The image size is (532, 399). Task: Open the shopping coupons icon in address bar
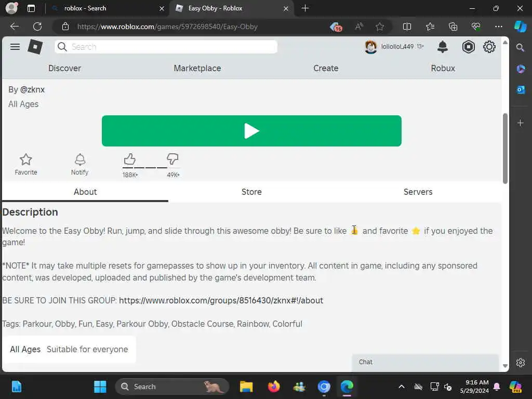(x=336, y=27)
